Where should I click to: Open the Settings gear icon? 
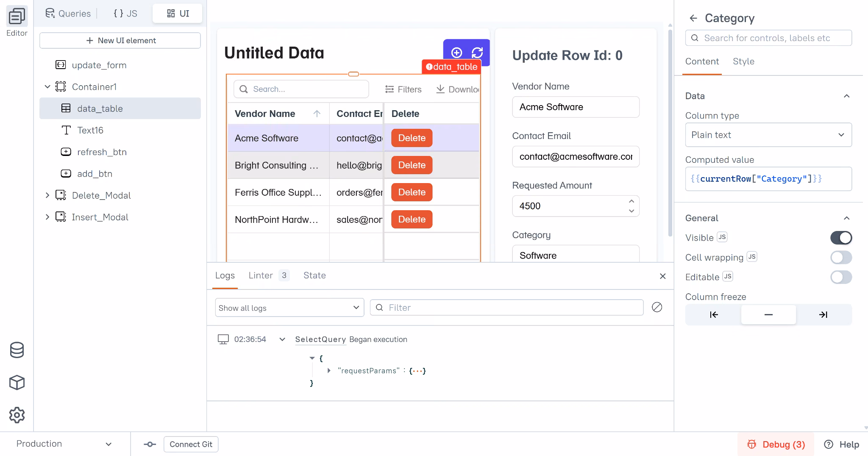click(x=17, y=415)
